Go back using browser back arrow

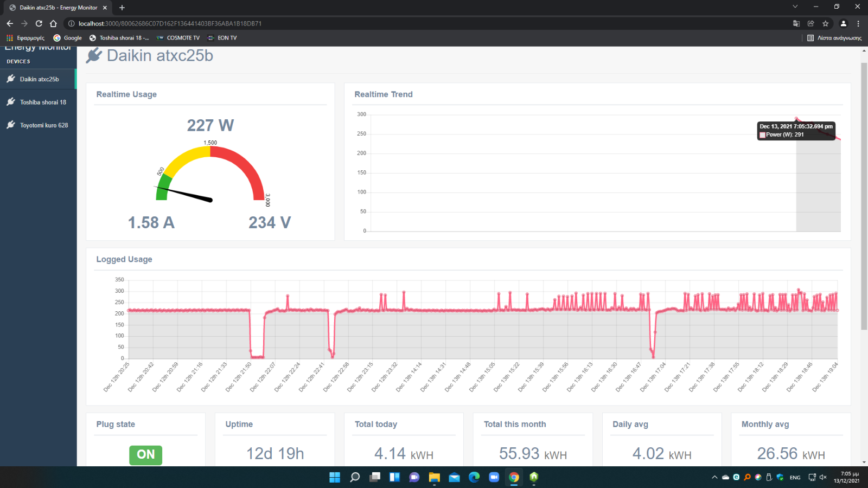[10, 23]
